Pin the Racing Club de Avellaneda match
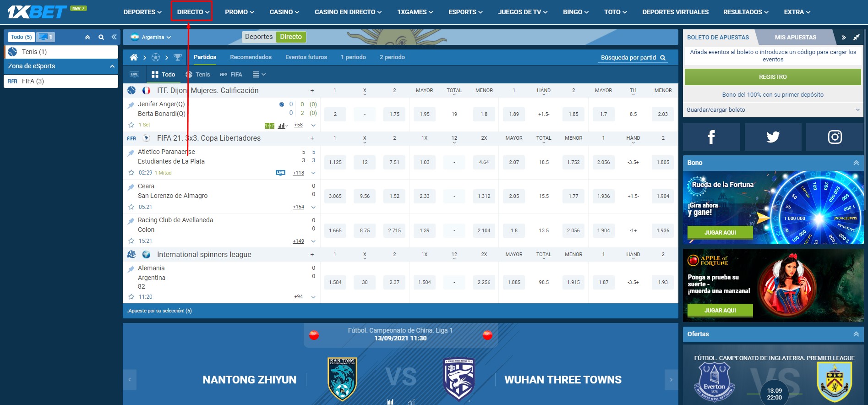868x405 pixels. point(131,221)
